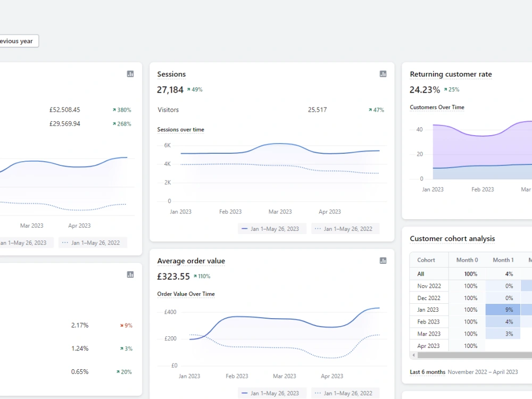This screenshot has height=399, width=532.
Task: Click report icon on top-left sales card
Action: 130,74
